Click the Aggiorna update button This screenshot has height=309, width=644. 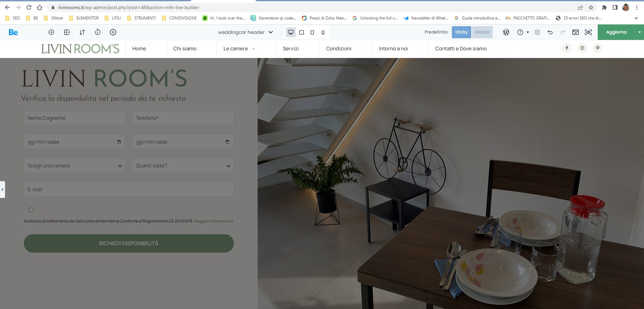pos(616,32)
